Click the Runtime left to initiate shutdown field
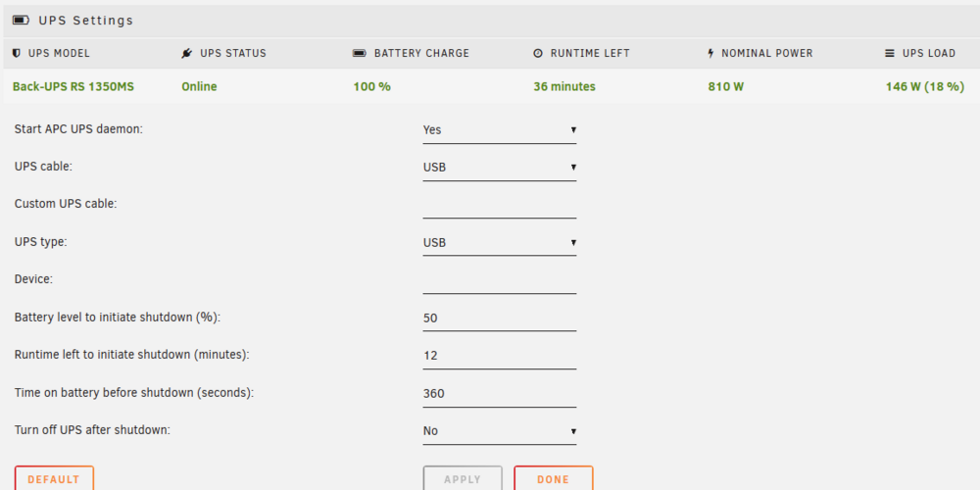The height and width of the screenshot is (490, 980). tap(500, 356)
